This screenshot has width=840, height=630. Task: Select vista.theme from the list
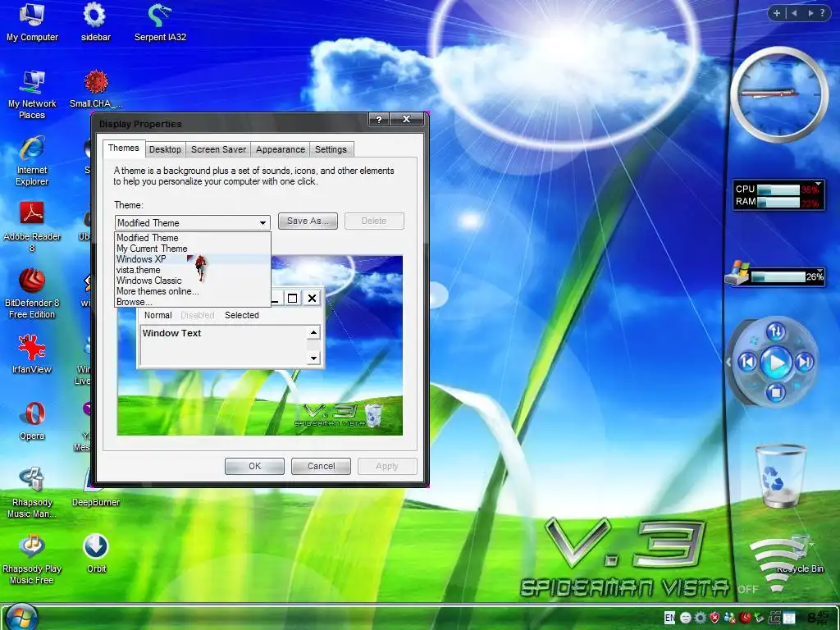coord(193,269)
